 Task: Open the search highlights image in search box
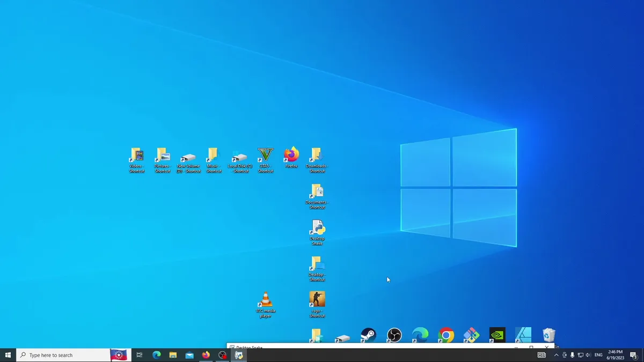coord(119,355)
